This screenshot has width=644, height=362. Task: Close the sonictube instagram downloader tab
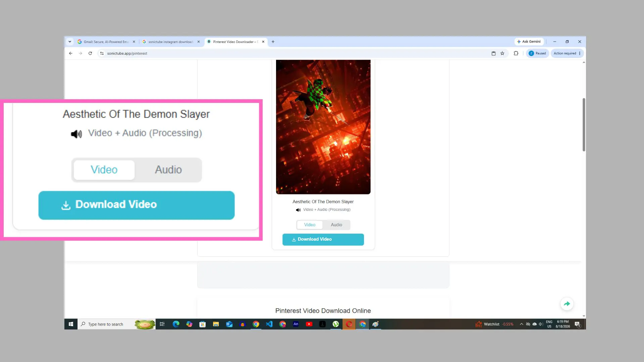[199, 42]
